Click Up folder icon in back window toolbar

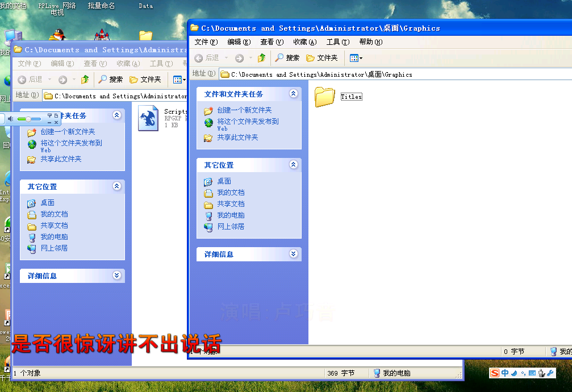tap(85, 80)
